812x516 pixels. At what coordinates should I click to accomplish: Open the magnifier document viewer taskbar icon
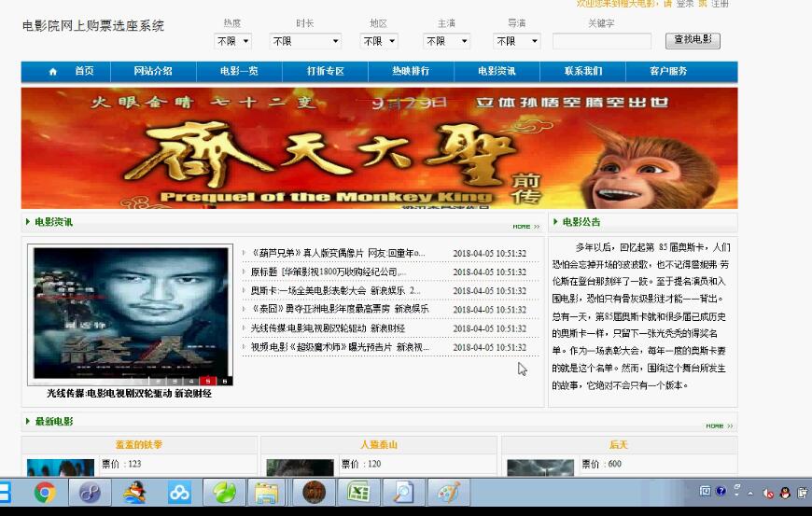click(x=403, y=492)
